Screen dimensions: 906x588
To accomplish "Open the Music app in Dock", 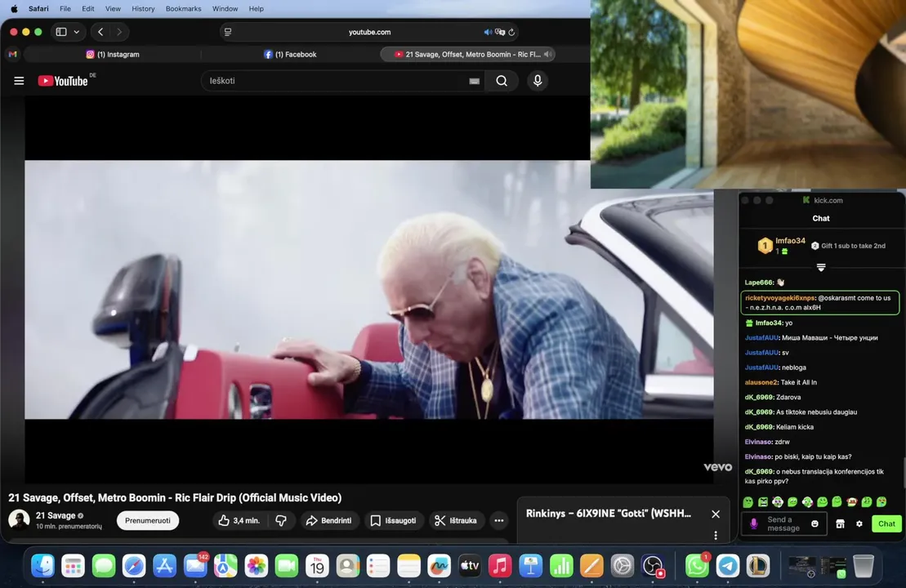I will pos(500,566).
